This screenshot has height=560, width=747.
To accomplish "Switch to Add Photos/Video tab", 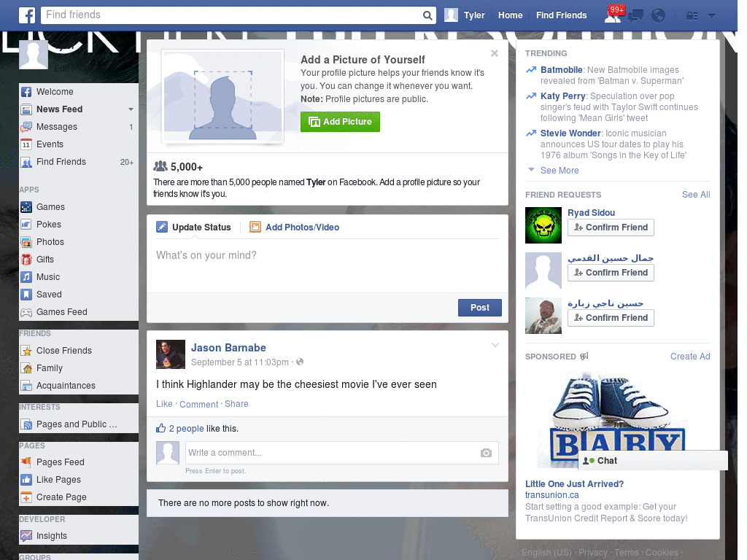I will tap(295, 227).
